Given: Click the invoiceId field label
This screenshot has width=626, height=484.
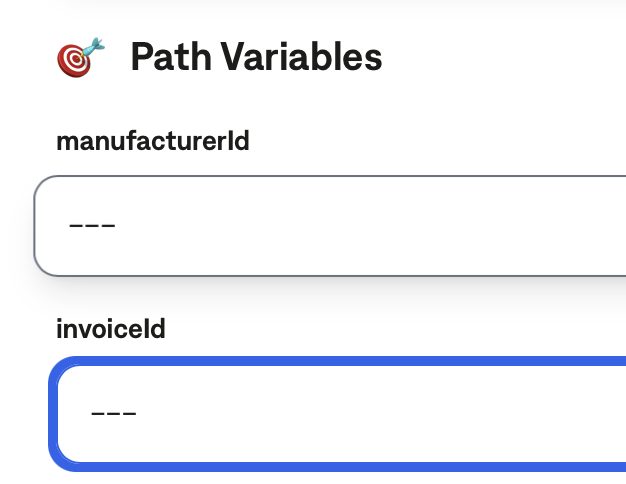Looking at the screenshot, I should click(x=111, y=328).
